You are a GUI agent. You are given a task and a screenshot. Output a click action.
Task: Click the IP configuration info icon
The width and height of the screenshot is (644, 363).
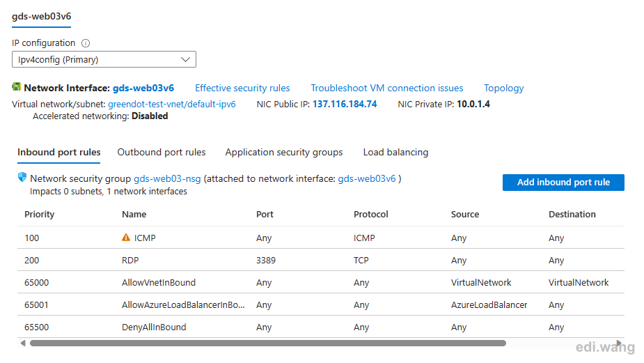[86, 43]
